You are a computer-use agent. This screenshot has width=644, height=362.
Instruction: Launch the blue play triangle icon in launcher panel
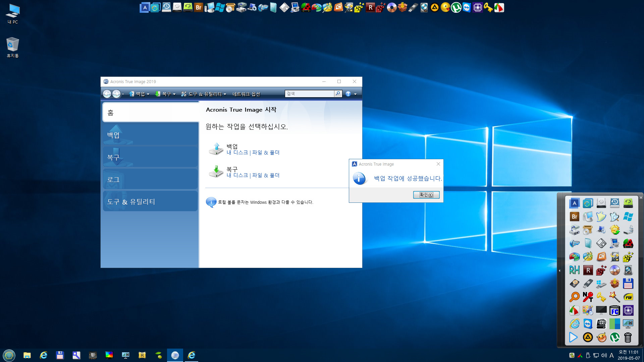coord(574,337)
